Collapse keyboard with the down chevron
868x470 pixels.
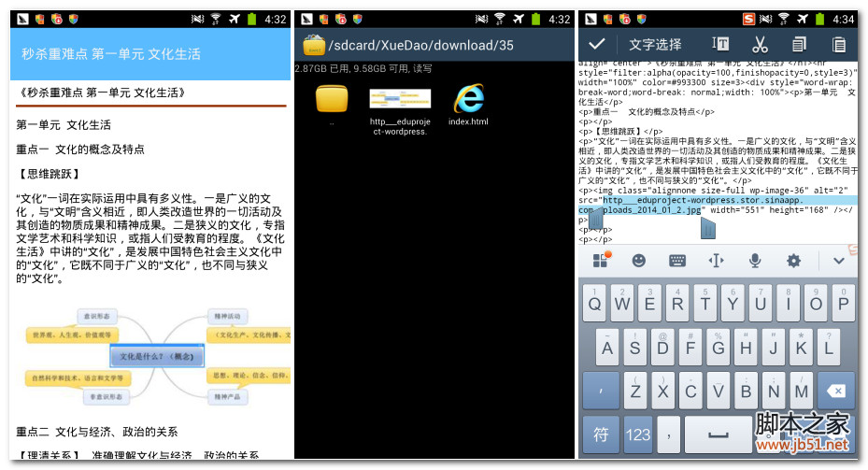[838, 261]
